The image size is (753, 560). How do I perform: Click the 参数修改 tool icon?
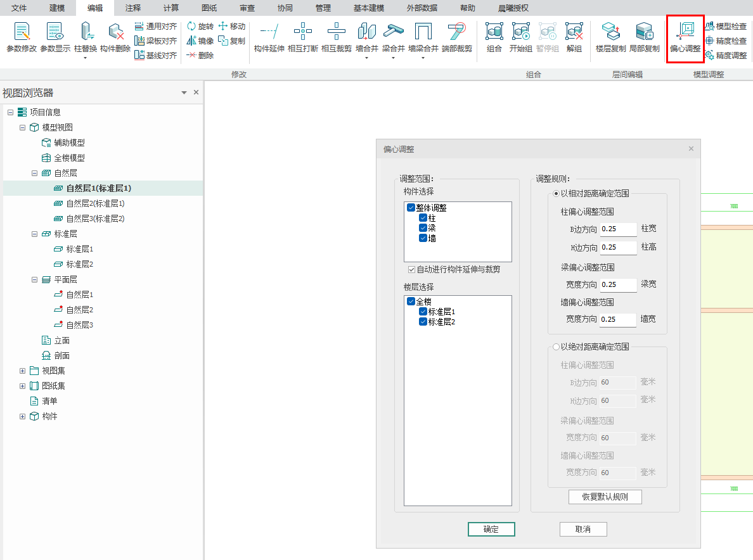pyautogui.click(x=22, y=32)
